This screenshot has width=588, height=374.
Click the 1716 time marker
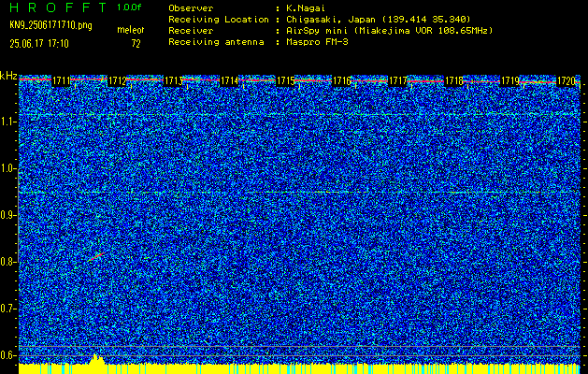coord(341,80)
